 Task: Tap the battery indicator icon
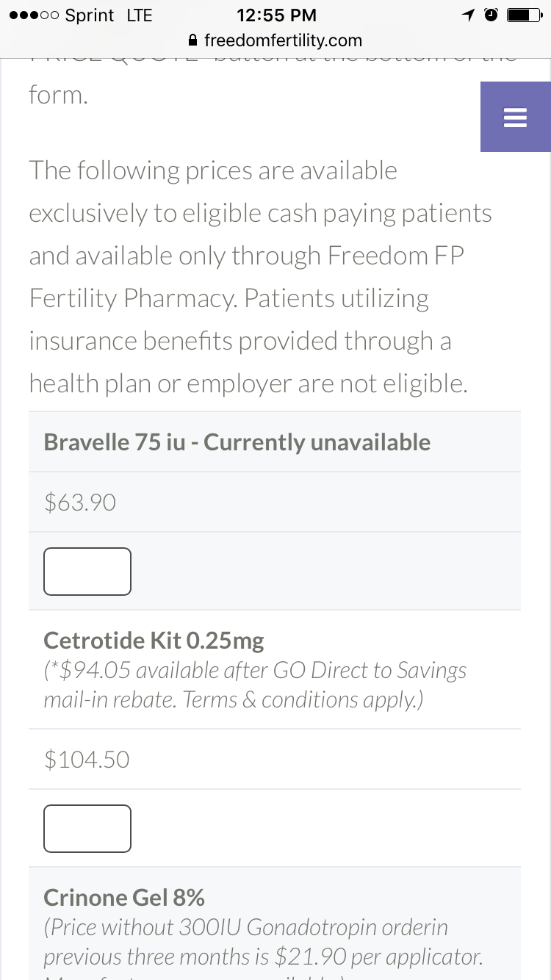(525, 15)
